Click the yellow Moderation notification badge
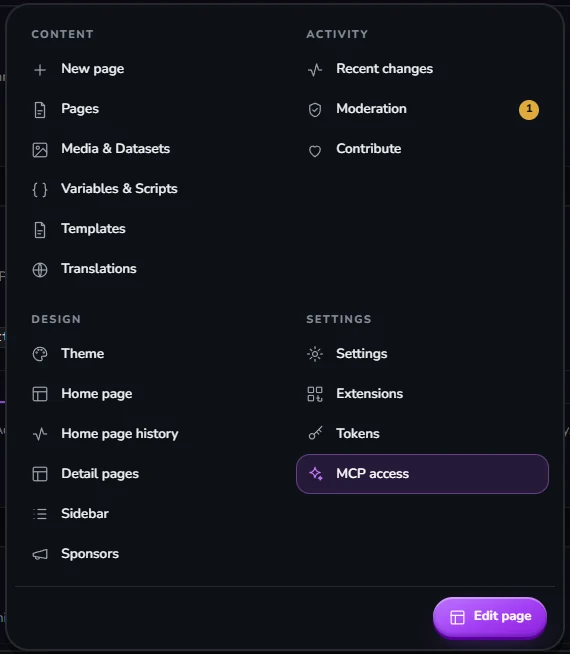 [x=529, y=110]
